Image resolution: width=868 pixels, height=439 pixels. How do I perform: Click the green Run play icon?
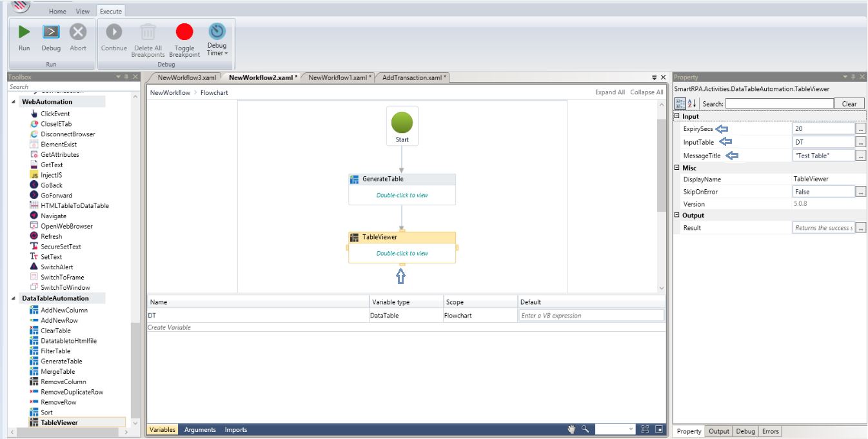coord(23,32)
